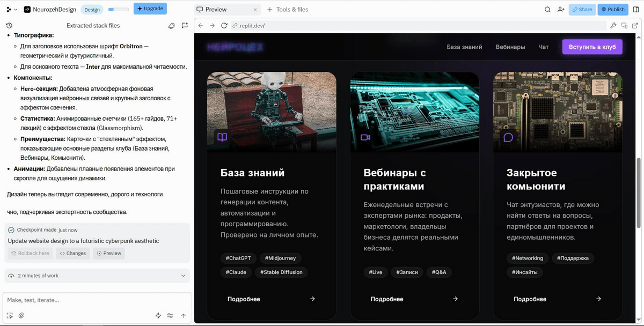Open preview in new tab icon
The width and height of the screenshot is (644, 326).
click(x=635, y=26)
